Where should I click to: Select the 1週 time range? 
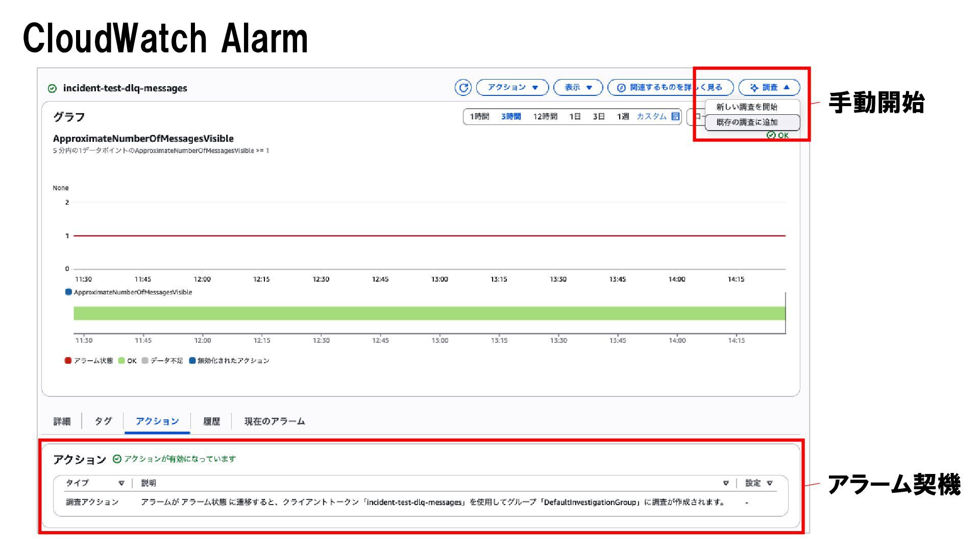tap(623, 116)
